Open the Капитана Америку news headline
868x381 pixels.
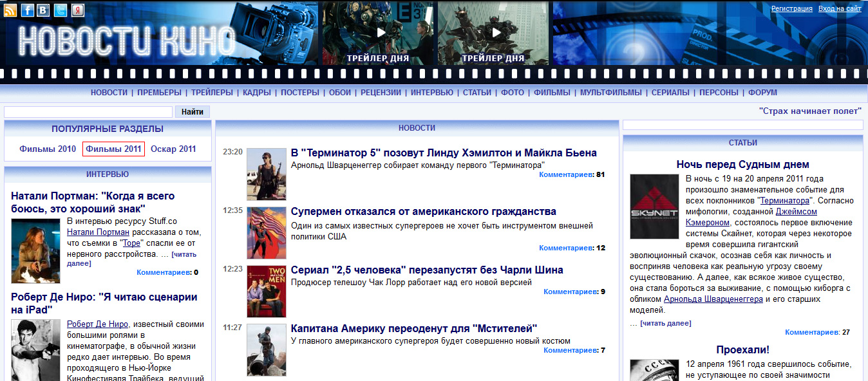[x=414, y=328]
